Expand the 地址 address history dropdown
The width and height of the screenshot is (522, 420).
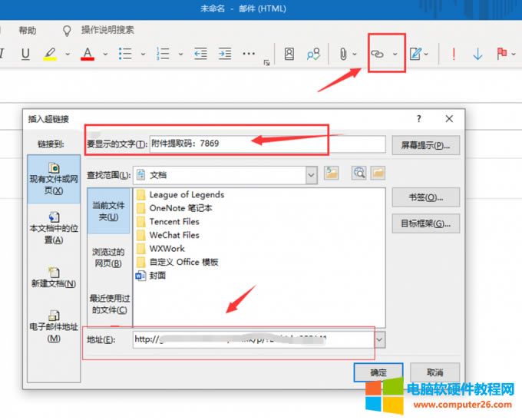[x=380, y=339]
